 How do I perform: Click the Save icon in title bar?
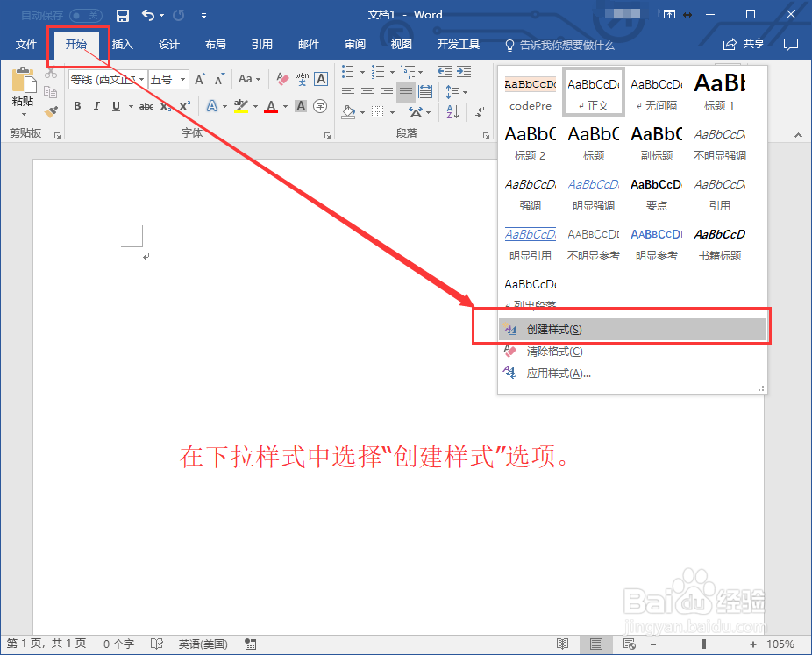pyautogui.click(x=123, y=16)
